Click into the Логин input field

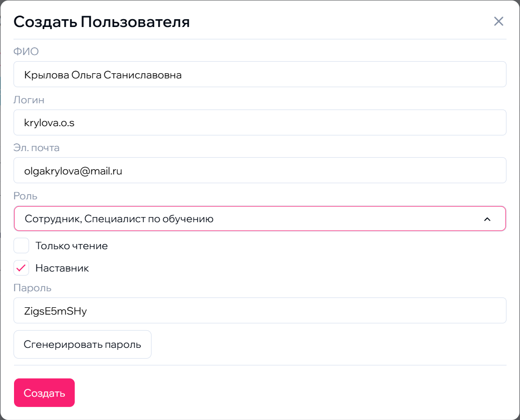click(259, 123)
